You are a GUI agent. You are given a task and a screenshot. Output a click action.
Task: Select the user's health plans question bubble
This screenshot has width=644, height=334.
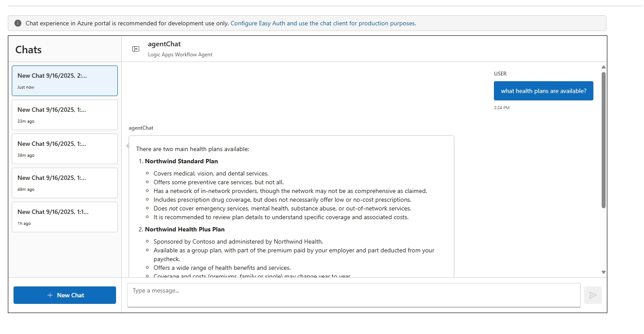tap(543, 90)
